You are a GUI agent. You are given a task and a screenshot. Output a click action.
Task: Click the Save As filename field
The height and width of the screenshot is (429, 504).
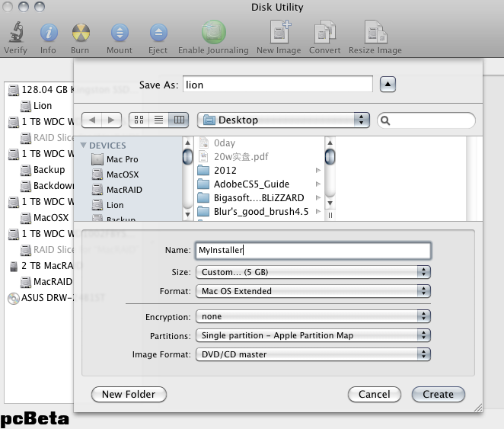point(278,85)
